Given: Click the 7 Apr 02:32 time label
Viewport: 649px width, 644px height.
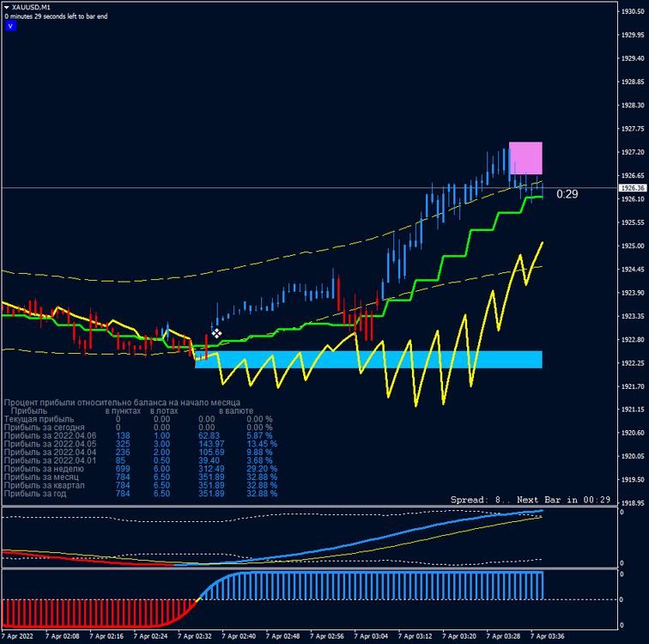Looking at the screenshot, I should (x=195, y=636).
